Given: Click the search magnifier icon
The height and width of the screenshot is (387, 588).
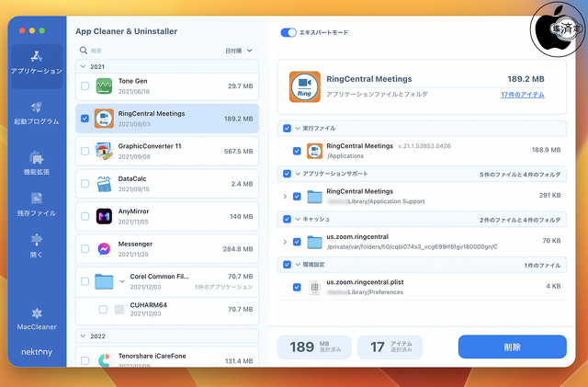Looking at the screenshot, I should [x=84, y=51].
